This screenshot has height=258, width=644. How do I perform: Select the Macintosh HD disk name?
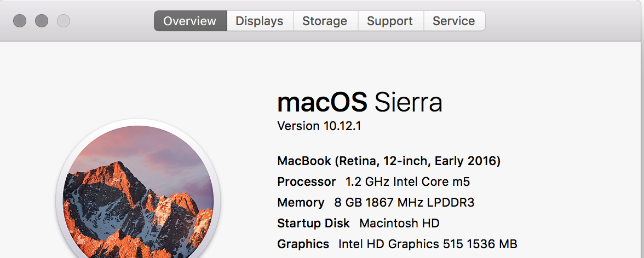tap(400, 224)
